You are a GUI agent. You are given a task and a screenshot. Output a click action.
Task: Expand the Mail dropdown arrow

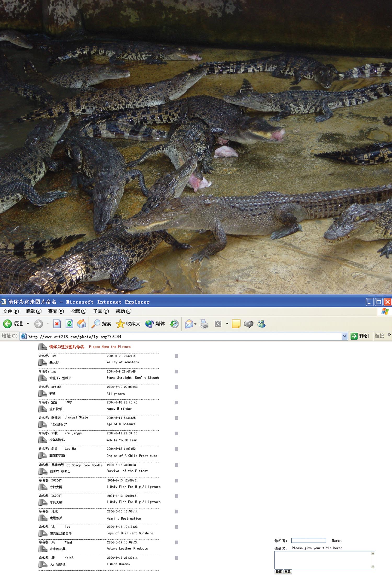[195, 324]
